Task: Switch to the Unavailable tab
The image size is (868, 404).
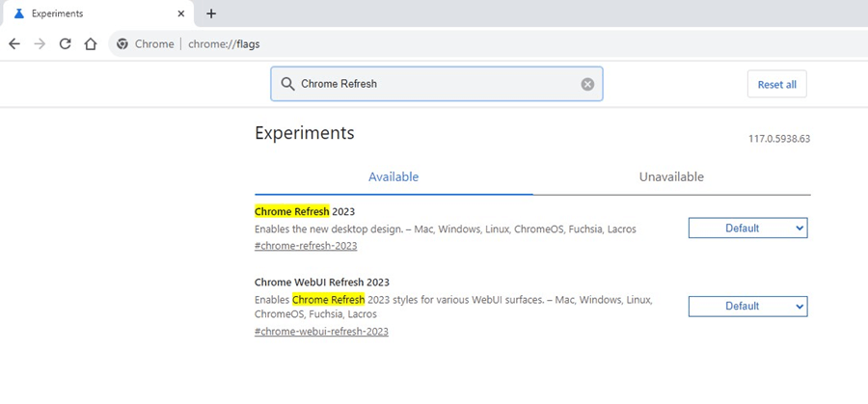Action: point(671,177)
